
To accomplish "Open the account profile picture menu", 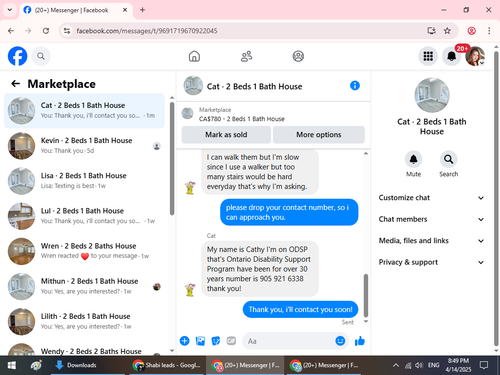I will 475,56.
